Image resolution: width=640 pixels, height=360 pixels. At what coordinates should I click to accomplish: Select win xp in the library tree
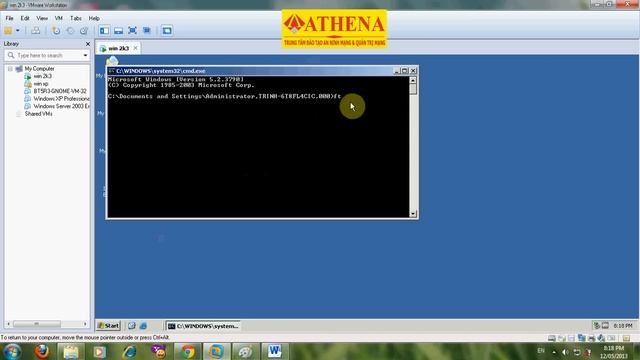tap(41, 84)
